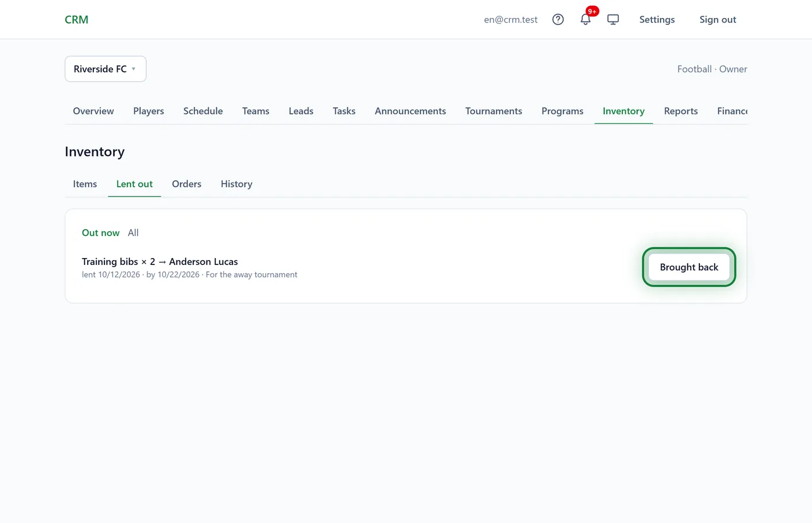View the Tournaments tab

coord(494,111)
